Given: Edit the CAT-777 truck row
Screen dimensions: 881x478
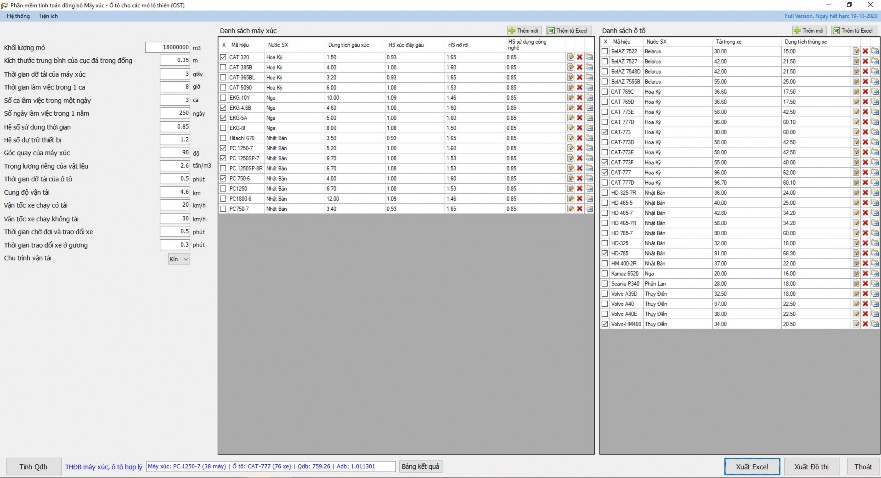Looking at the screenshot, I should click(x=857, y=173).
